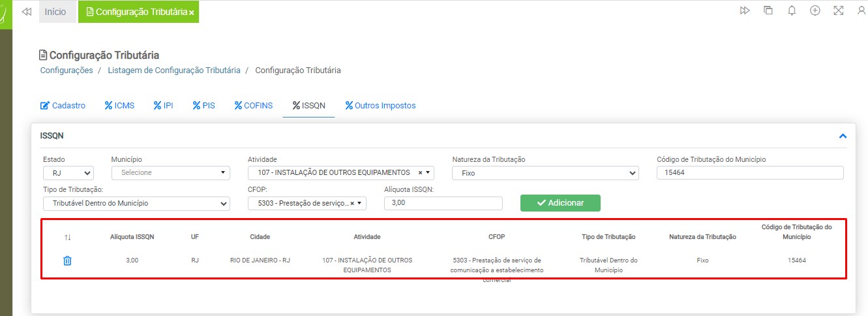Click the forward double-arrow icon in top bar
This screenshot has width=868, height=316.
[745, 11]
